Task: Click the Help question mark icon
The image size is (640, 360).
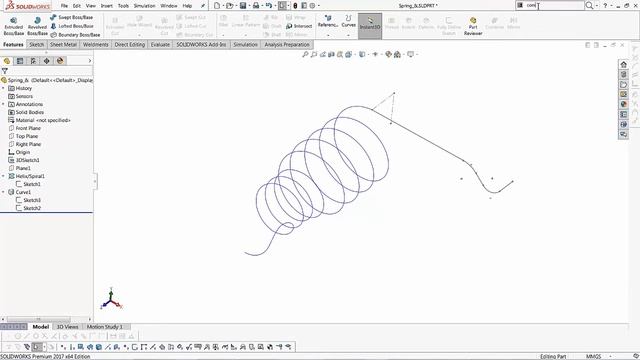Action: 605,6
